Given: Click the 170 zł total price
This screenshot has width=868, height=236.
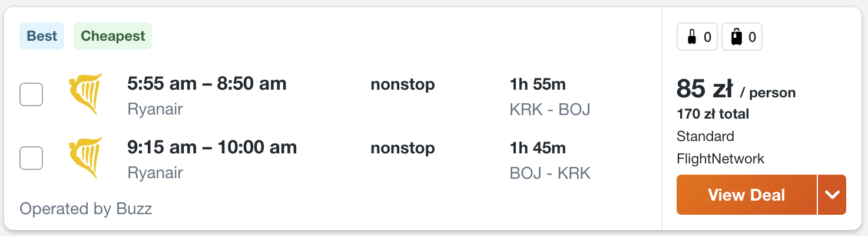Looking at the screenshot, I should (713, 114).
